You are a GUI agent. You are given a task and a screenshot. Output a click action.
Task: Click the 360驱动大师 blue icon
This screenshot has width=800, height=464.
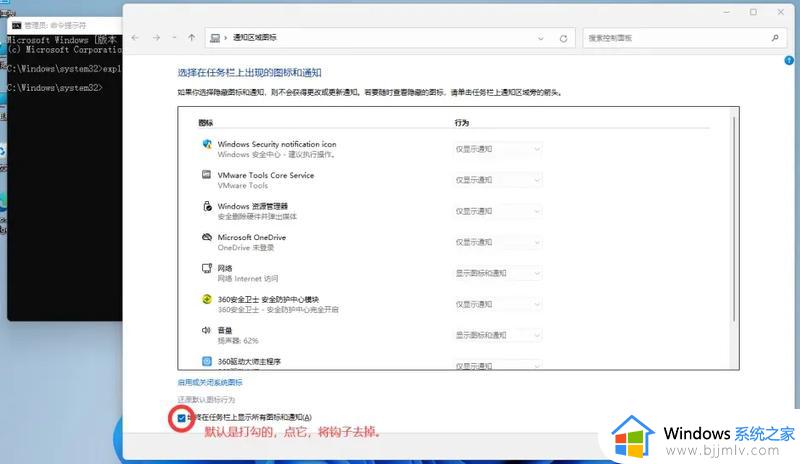tap(207, 361)
